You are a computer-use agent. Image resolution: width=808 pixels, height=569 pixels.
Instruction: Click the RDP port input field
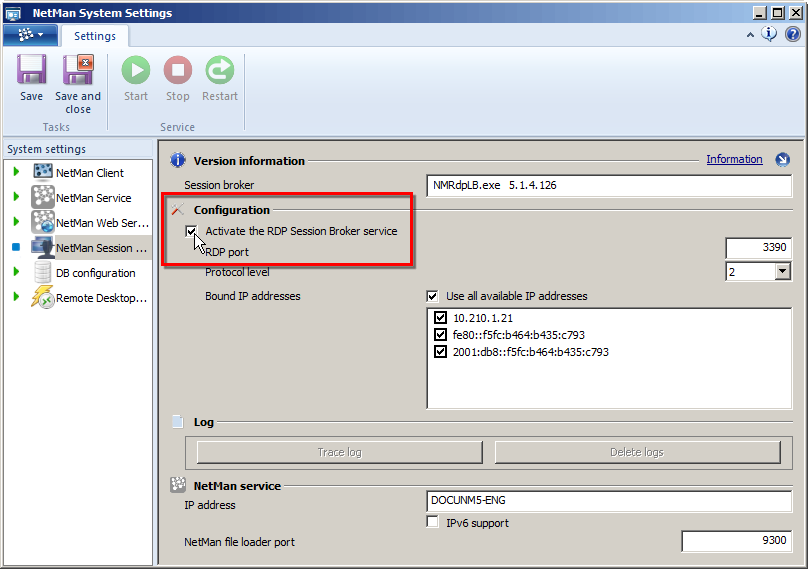tap(758, 248)
